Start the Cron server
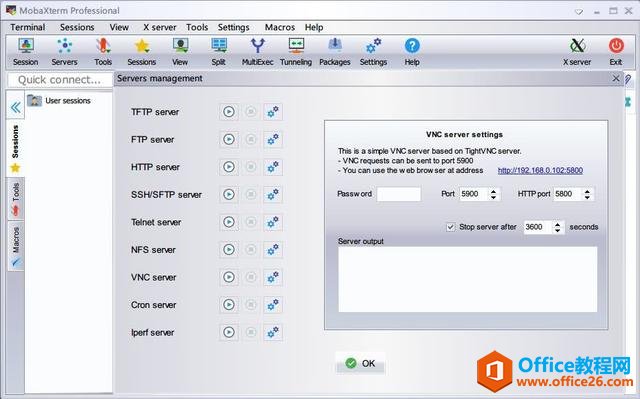 229,305
